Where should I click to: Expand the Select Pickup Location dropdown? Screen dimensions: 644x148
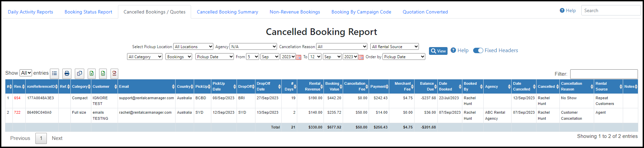coord(193,47)
